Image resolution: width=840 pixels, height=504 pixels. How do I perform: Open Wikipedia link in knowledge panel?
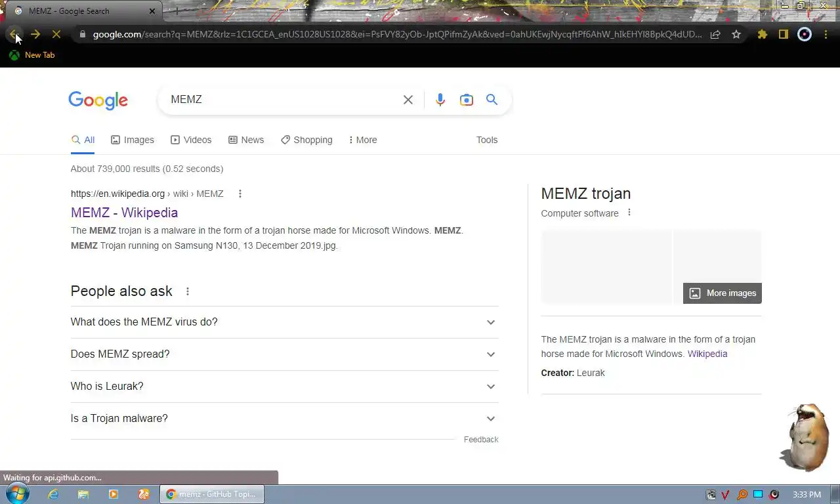[707, 354]
